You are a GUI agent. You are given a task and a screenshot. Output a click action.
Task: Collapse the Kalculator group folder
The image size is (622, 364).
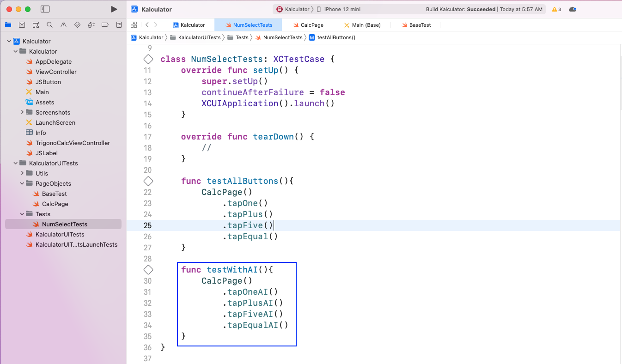[x=15, y=51]
